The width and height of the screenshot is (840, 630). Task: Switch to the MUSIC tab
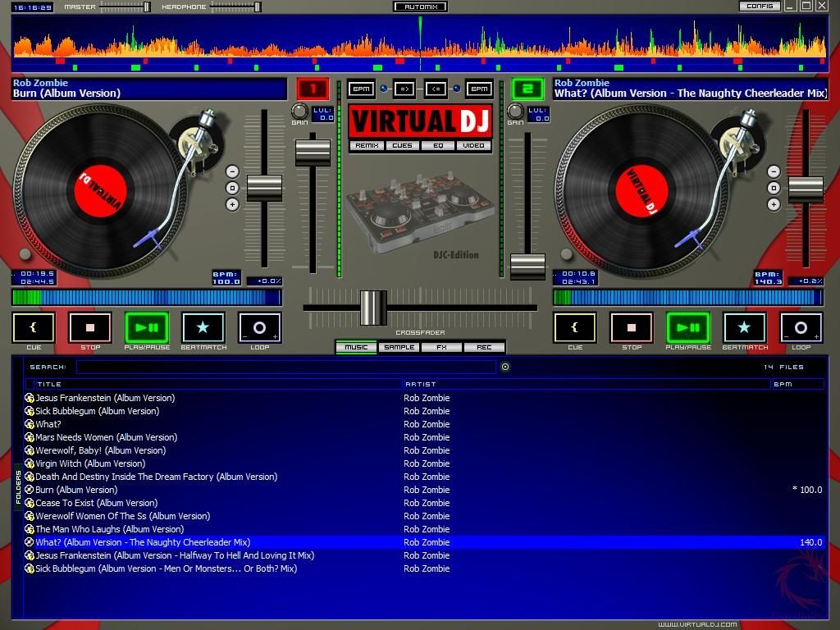coord(356,347)
